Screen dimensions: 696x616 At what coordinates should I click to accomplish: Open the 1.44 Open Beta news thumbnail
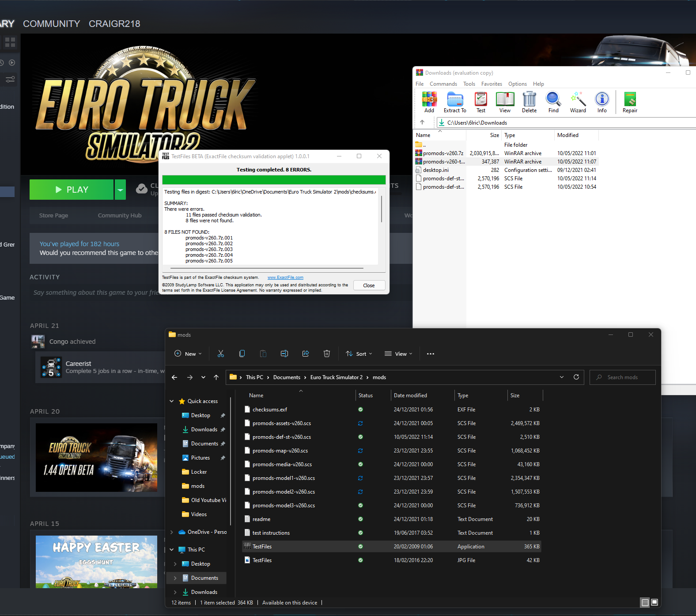pos(96,458)
